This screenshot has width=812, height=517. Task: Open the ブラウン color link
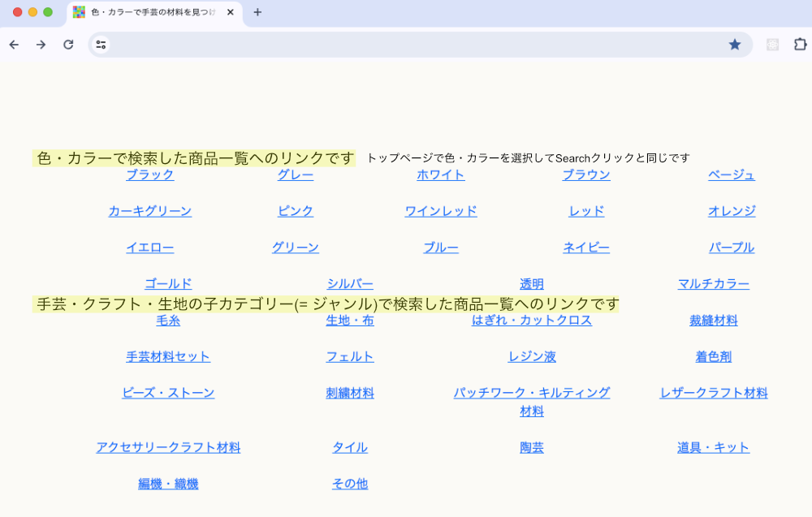click(x=586, y=175)
